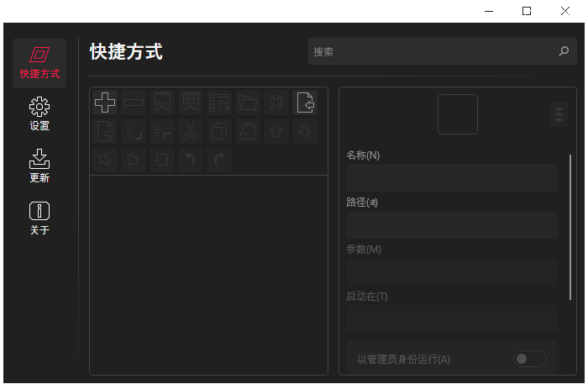This screenshot has height=384, width=588.
Task: Click the import file icon with left arrow
Action: tap(305, 103)
